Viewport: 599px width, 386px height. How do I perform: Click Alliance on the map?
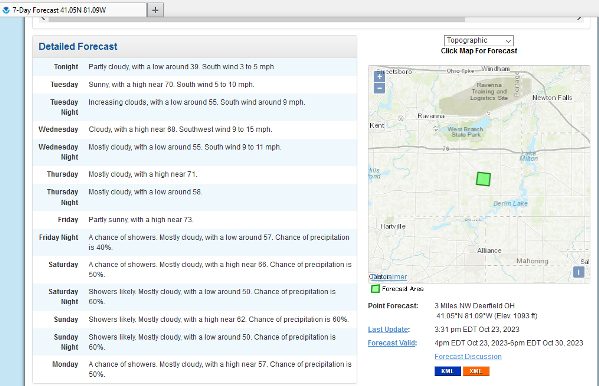coord(489,251)
